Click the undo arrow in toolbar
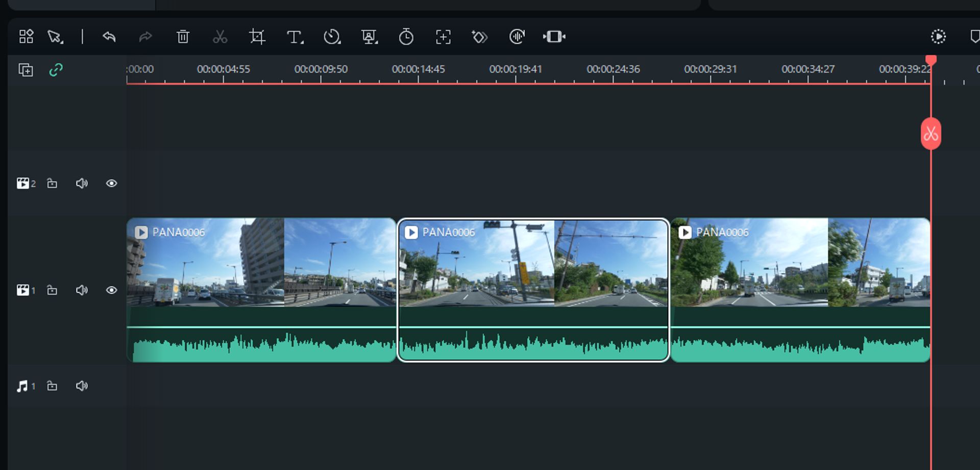This screenshot has width=980, height=470. pyautogui.click(x=109, y=37)
